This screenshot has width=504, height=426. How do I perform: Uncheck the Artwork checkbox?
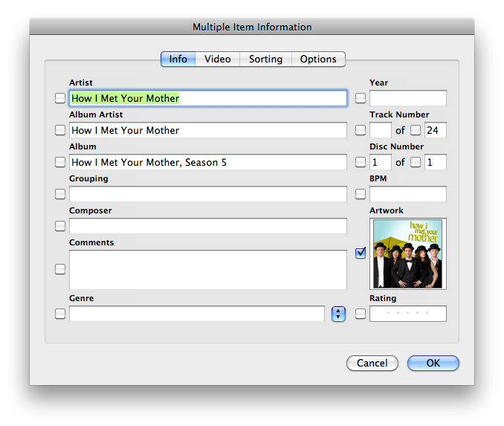[361, 254]
